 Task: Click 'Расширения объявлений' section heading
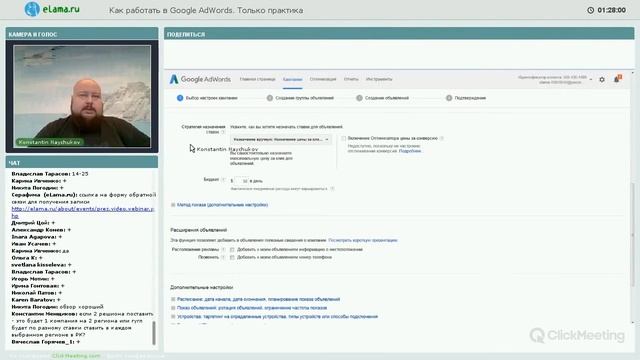click(x=199, y=230)
